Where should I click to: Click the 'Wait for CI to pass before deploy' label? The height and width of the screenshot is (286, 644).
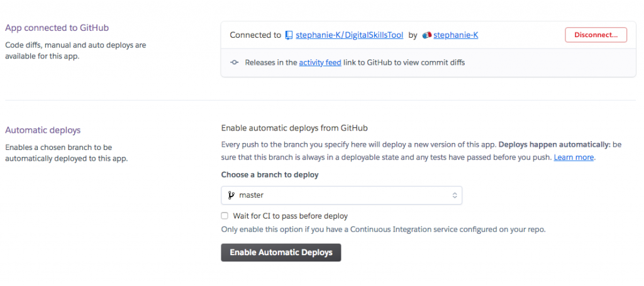290,215
